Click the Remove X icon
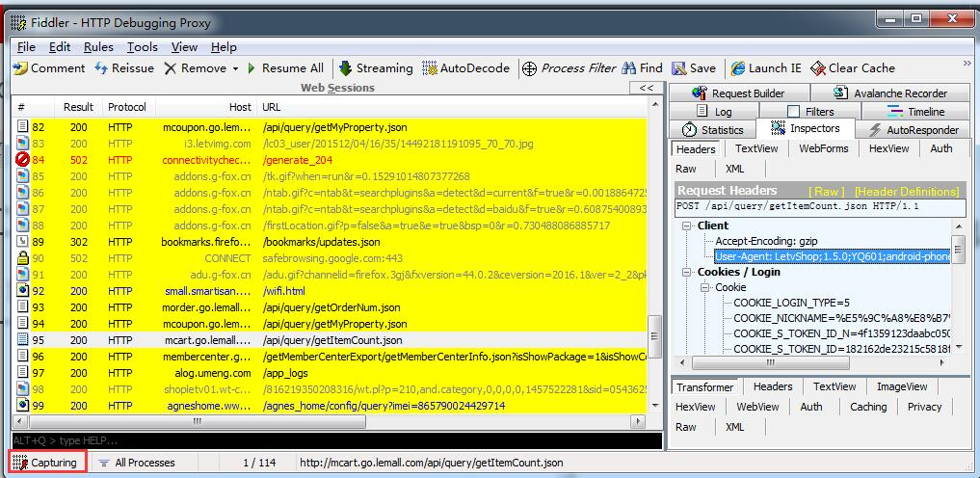Screen dimensions: 980x478 [x=170, y=68]
